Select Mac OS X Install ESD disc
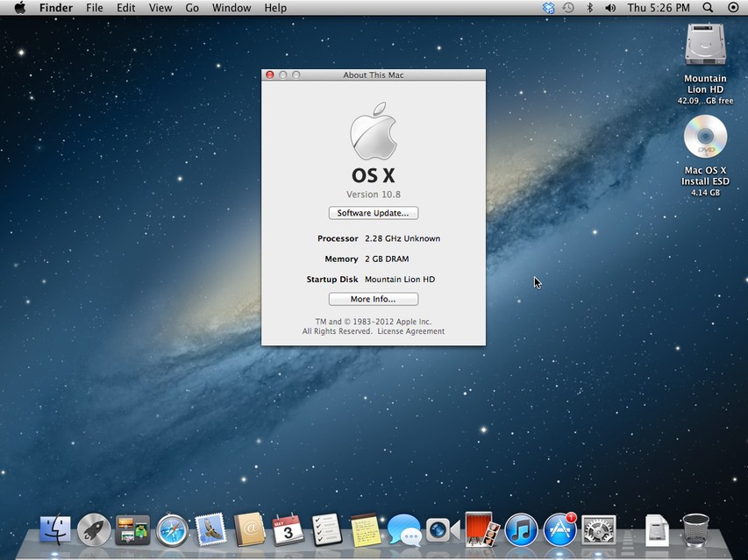Viewport: 748px width, 560px height. [x=705, y=137]
